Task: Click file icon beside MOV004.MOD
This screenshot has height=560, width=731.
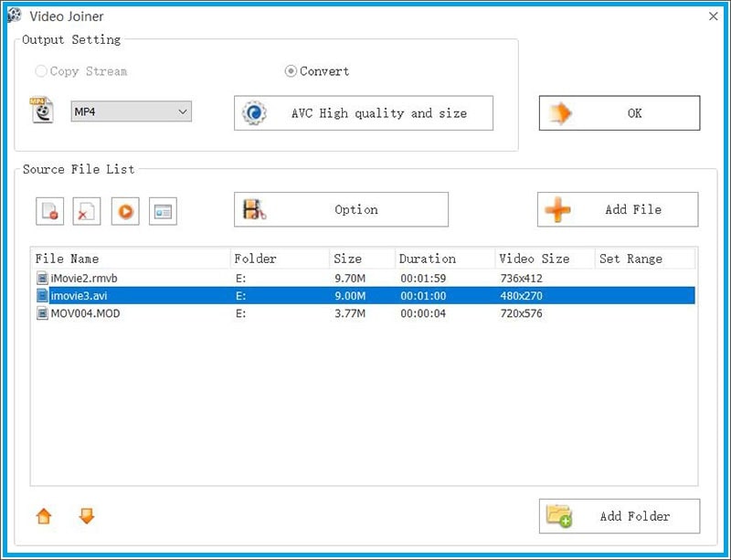Action: pyautogui.click(x=42, y=313)
